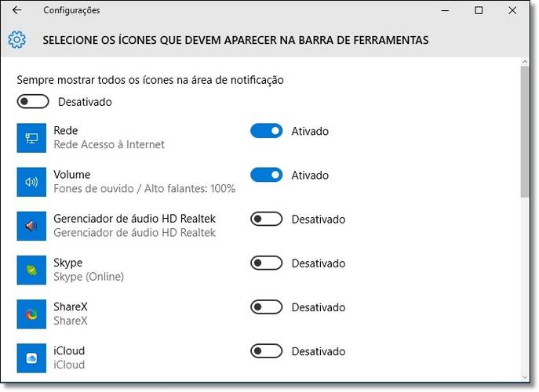The width and height of the screenshot is (539, 392).
Task: Enable Gerenciador de áudio HD Realtek toggle
Action: pos(267,219)
